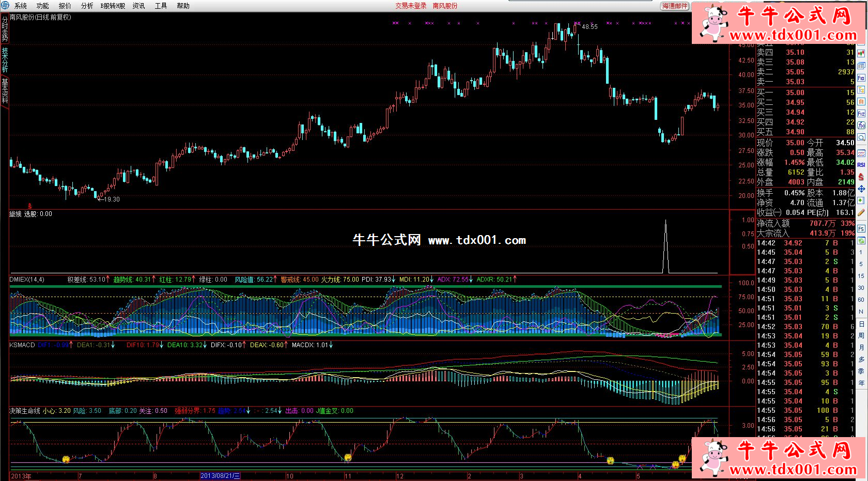Select the 周 weekly period

[x=861, y=336]
